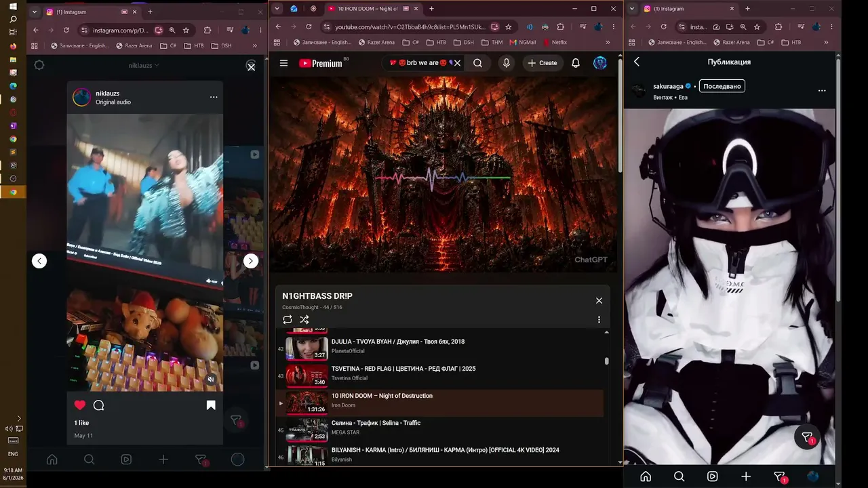
Task: Open YouTube notifications bell
Action: (576, 63)
